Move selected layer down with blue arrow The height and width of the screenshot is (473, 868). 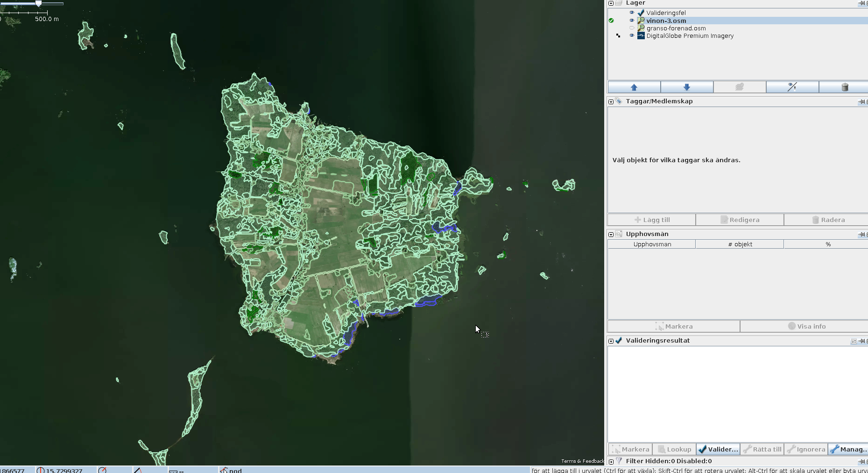tap(686, 87)
